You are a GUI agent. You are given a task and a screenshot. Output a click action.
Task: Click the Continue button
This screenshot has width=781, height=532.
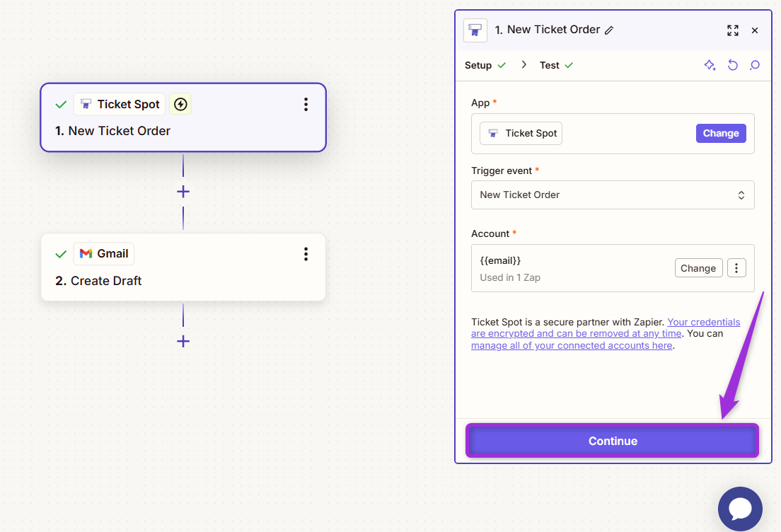pyautogui.click(x=612, y=441)
